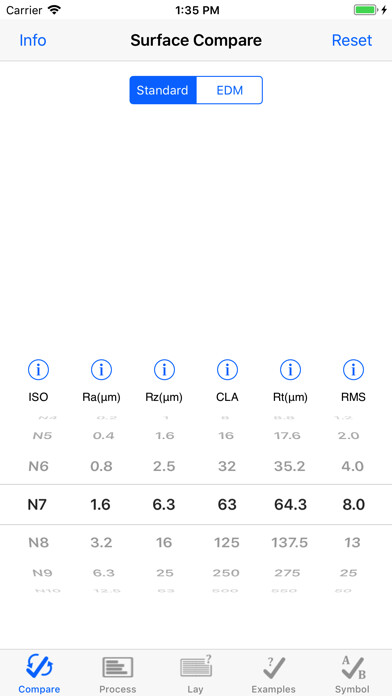Tap the Info button in navigation bar
Viewport: 392px width, 696px height.
tap(33, 40)
